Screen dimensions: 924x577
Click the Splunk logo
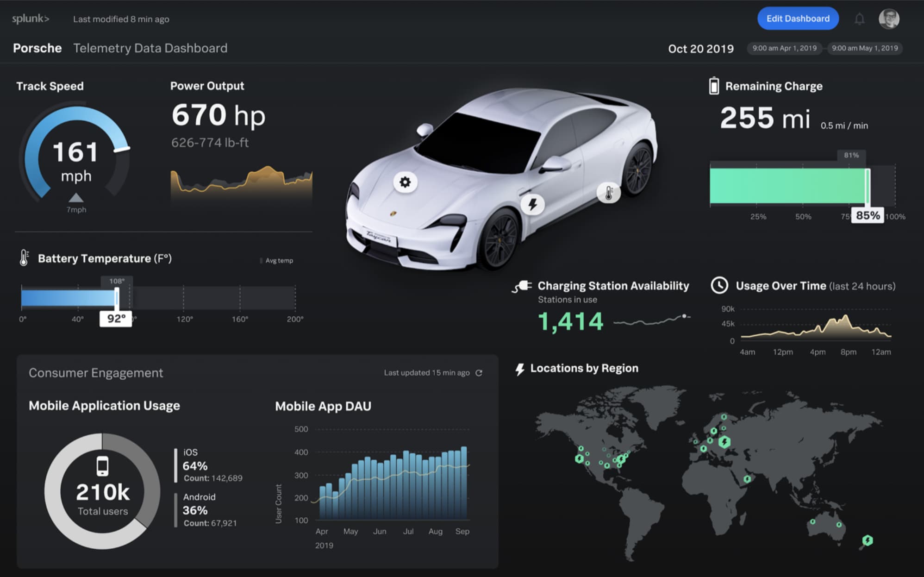click(x=31, y=19)
